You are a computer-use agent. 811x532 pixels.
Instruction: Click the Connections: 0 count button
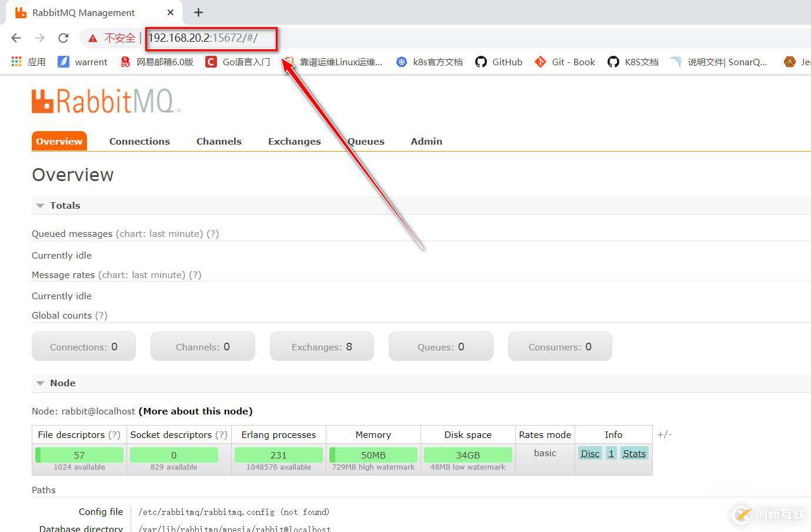coord(84,347)
